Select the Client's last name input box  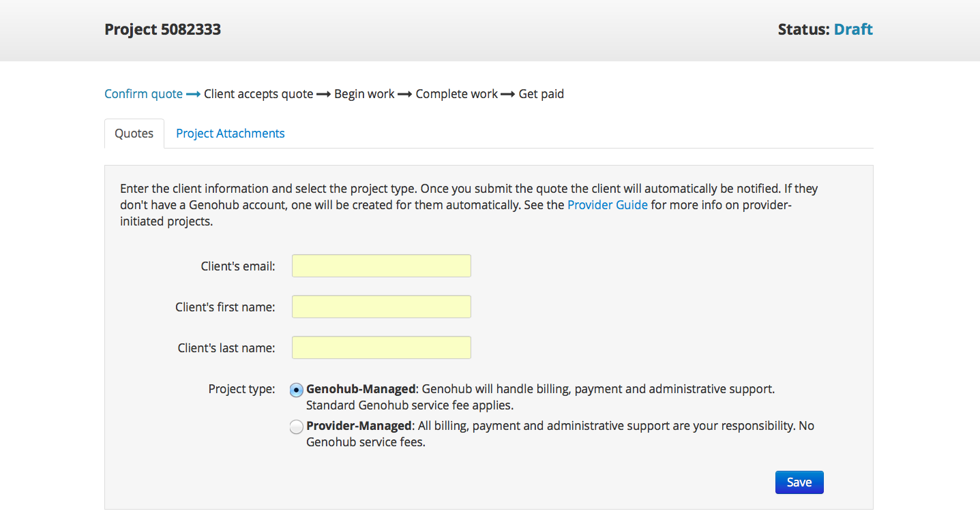point(381,347)
